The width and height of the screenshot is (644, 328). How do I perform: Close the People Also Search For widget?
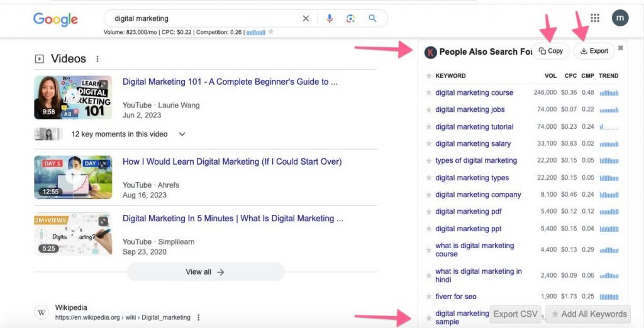[621, 48]
